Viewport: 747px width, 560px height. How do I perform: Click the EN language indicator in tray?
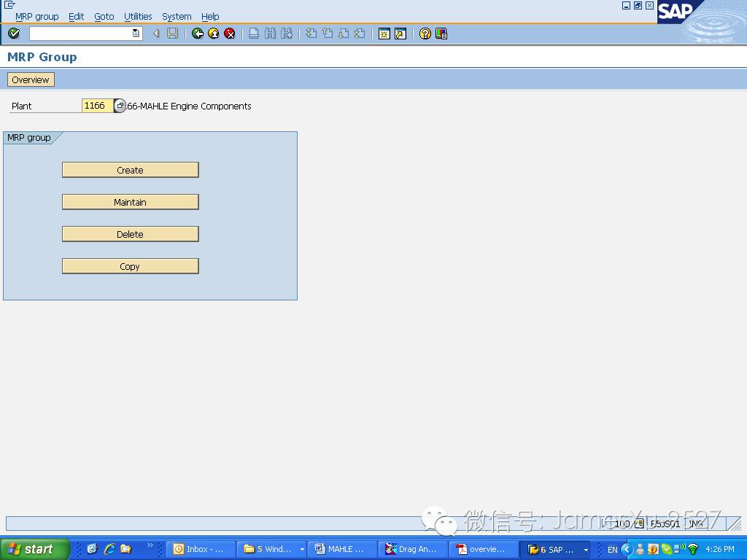[612, 550]
